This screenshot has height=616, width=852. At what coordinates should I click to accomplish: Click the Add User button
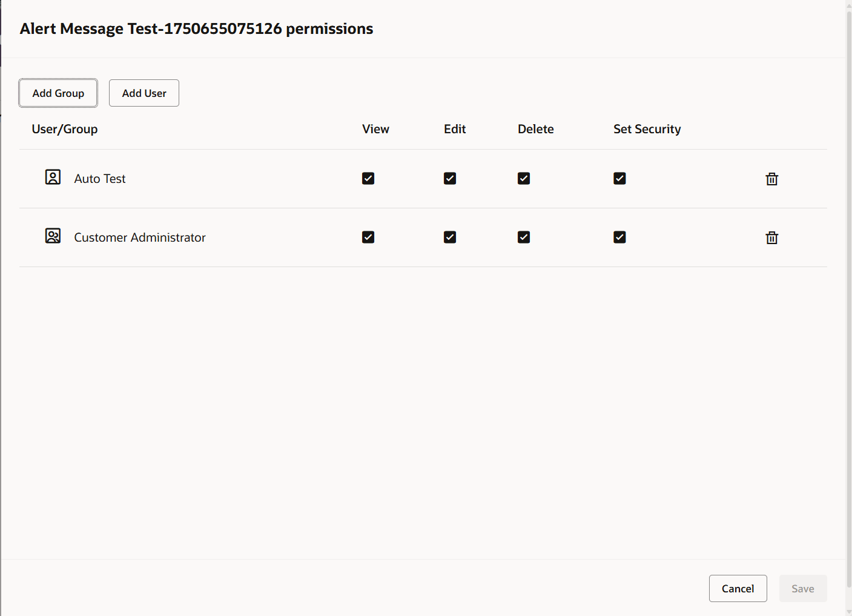tap(144, 93)
